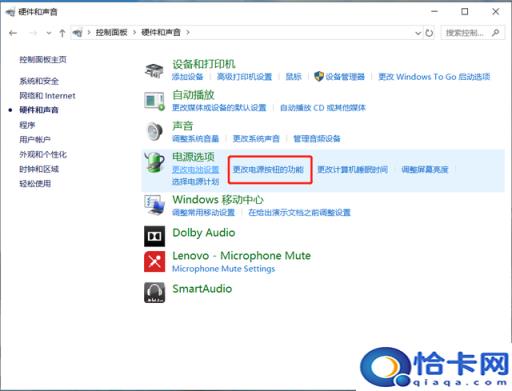Open the SmartAudio headphone icon
The height and width of the screenshot is (391, 512).
click(x=154, y=292)
